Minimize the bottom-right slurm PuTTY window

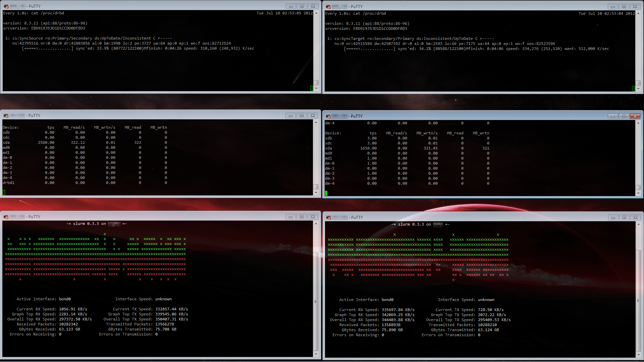[x=613, y=218]
